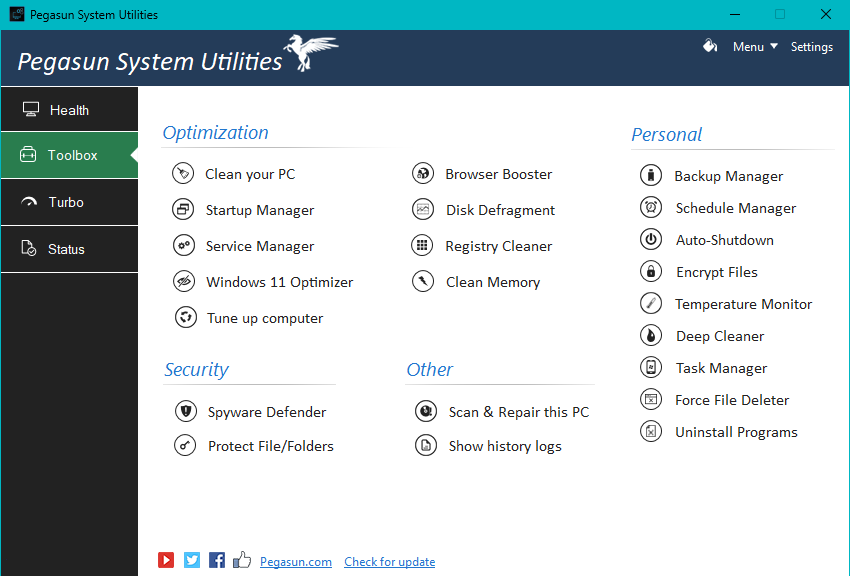Click the Pegasun.com link

tap(296, 562)
